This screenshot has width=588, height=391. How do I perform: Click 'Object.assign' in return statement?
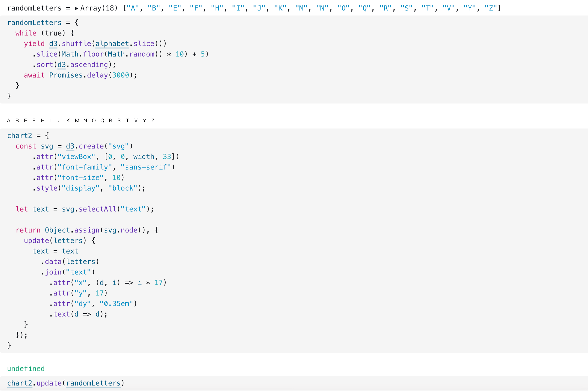(72, 230)
